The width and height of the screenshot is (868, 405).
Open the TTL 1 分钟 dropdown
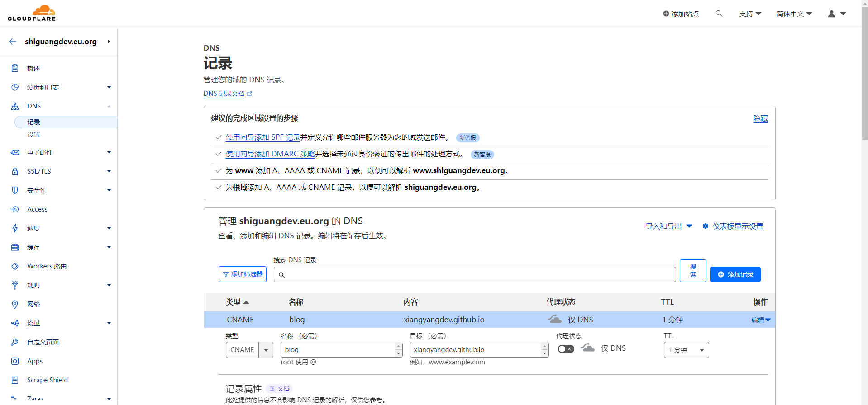(x=686, y=350)
